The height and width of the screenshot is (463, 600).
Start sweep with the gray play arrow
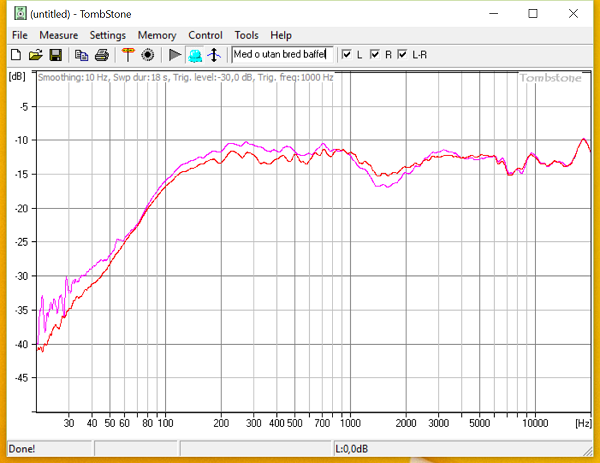(x=175, y=55)
